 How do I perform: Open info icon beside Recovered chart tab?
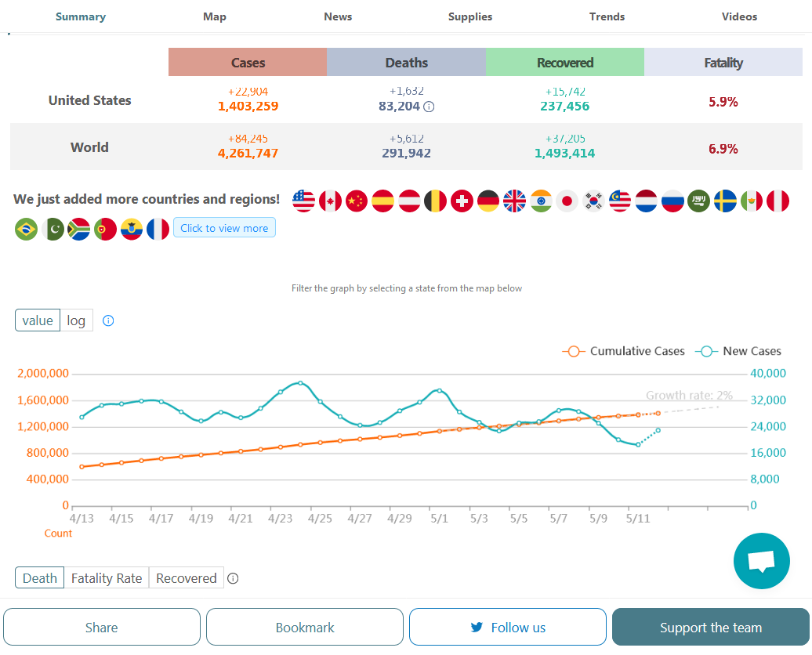point(233,578)
